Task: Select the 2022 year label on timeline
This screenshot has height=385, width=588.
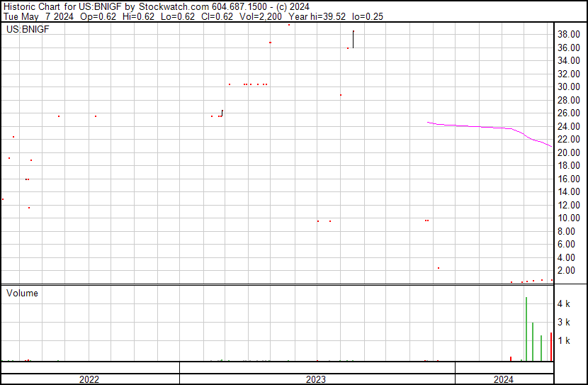Action: click(x=89, y=379)
